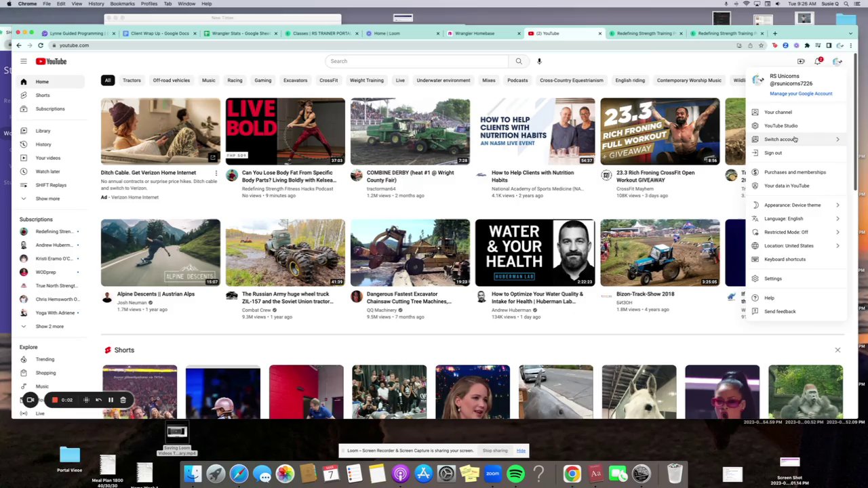Open Finder in the Dock
Viewport: 868px width, 488px height.
[x=193, y=474]
